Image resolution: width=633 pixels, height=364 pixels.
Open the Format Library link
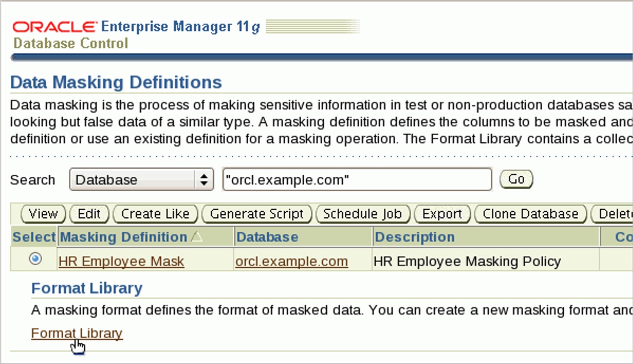coord(77,333)
